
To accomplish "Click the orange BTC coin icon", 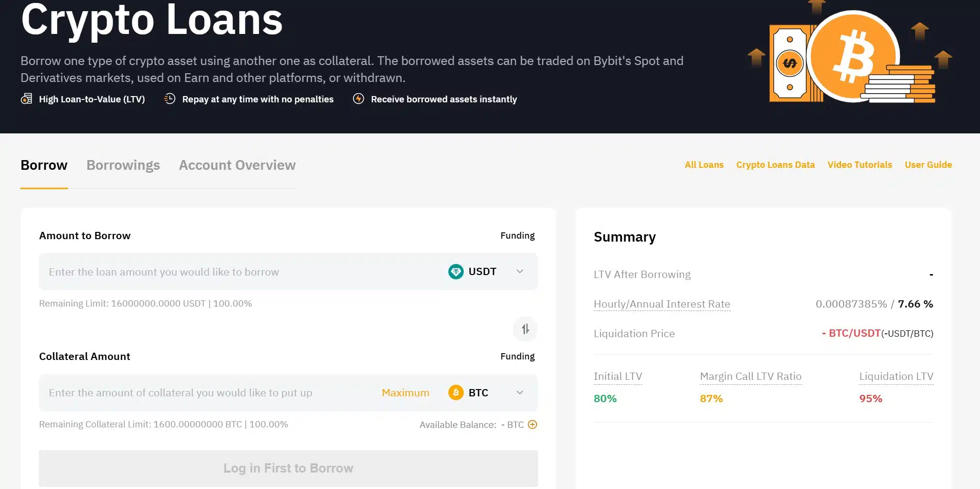I will coord(456,392).
